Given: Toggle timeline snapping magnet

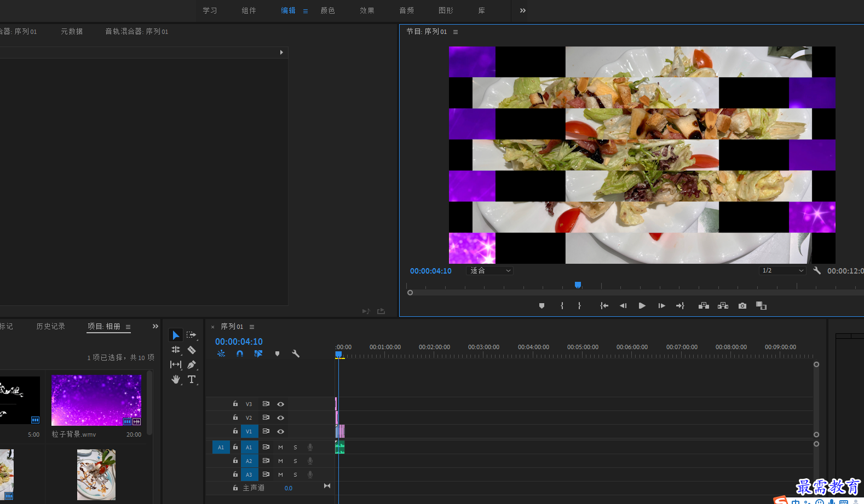Looking at the screenshot, I should tap(240, 354).
